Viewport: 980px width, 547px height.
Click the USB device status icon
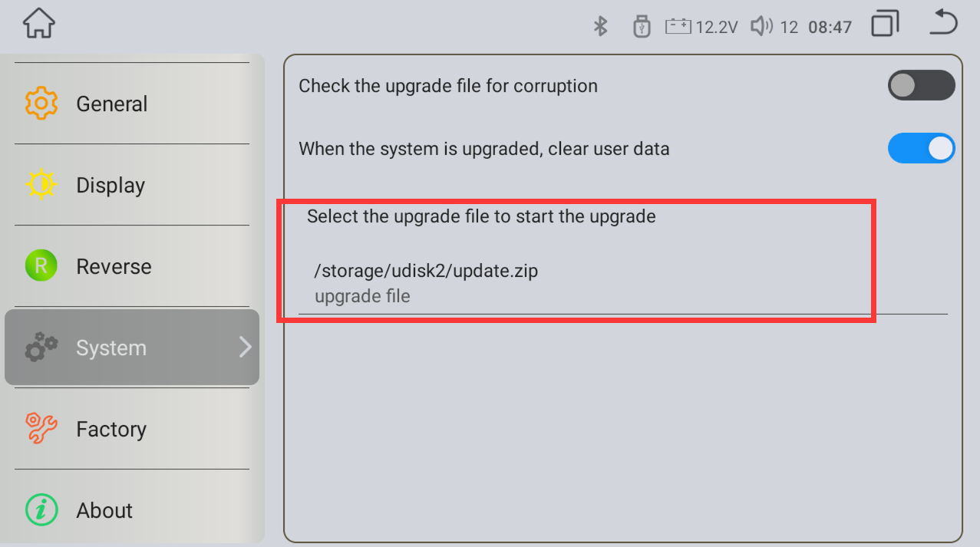[642, 27]
